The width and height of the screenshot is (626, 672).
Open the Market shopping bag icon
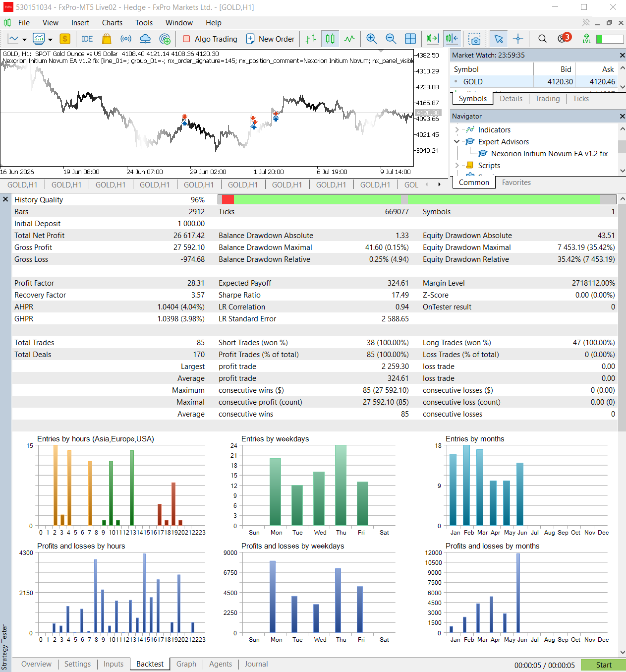(107, 39)
